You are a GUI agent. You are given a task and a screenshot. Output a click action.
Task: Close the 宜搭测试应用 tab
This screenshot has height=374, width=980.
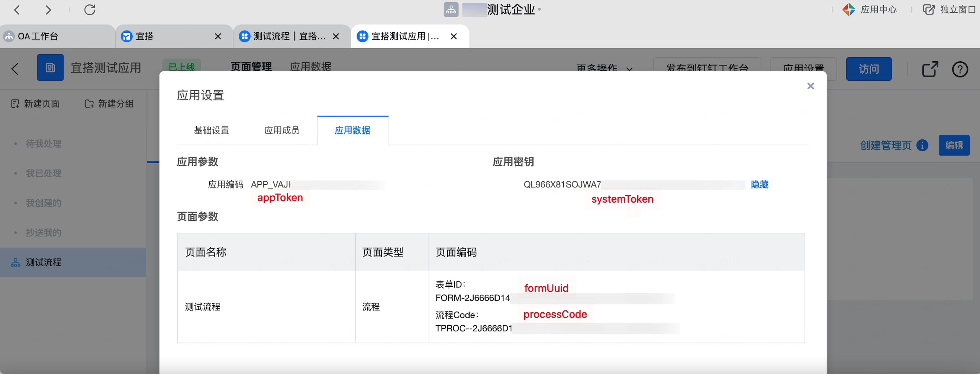point(454,36)
